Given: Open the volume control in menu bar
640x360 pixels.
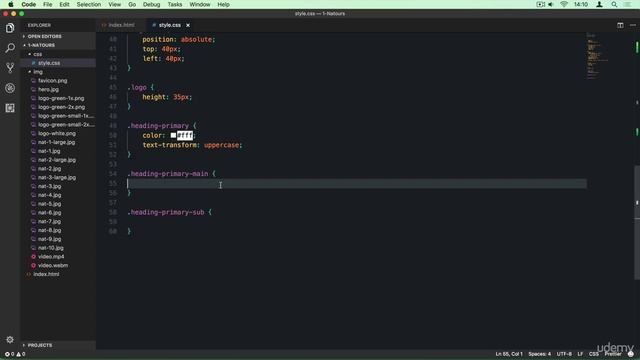Looking at the screenshot, I should 551,4.
